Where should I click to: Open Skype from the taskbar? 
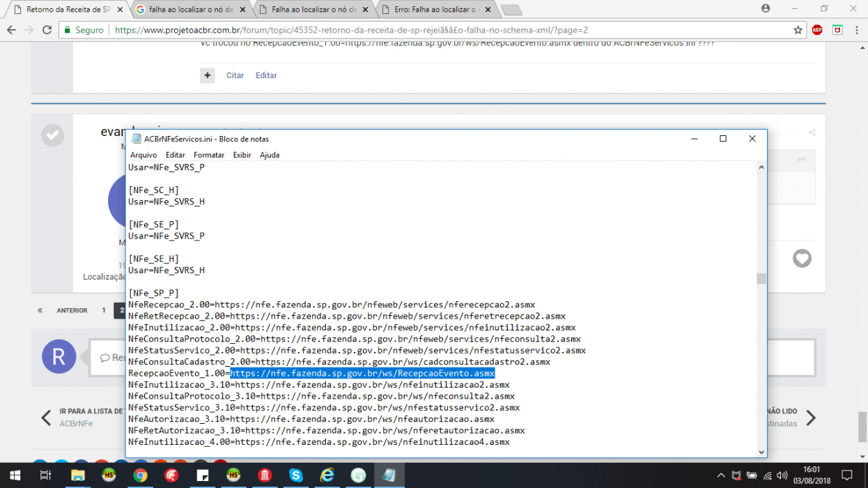click(296, 475)
